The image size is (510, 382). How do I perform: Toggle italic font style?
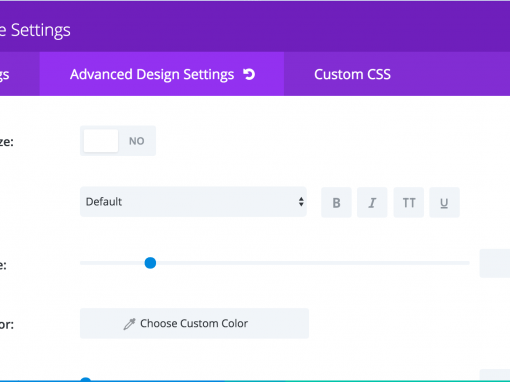click(372, 202)
